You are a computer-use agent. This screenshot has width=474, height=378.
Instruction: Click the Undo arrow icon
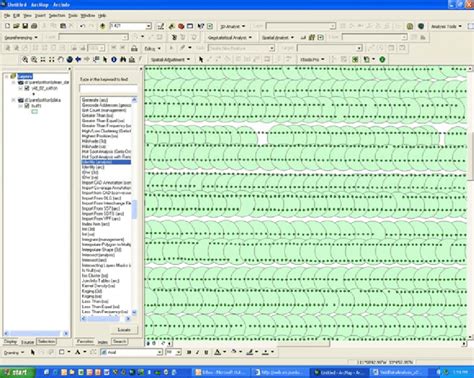tap(82, 26)
